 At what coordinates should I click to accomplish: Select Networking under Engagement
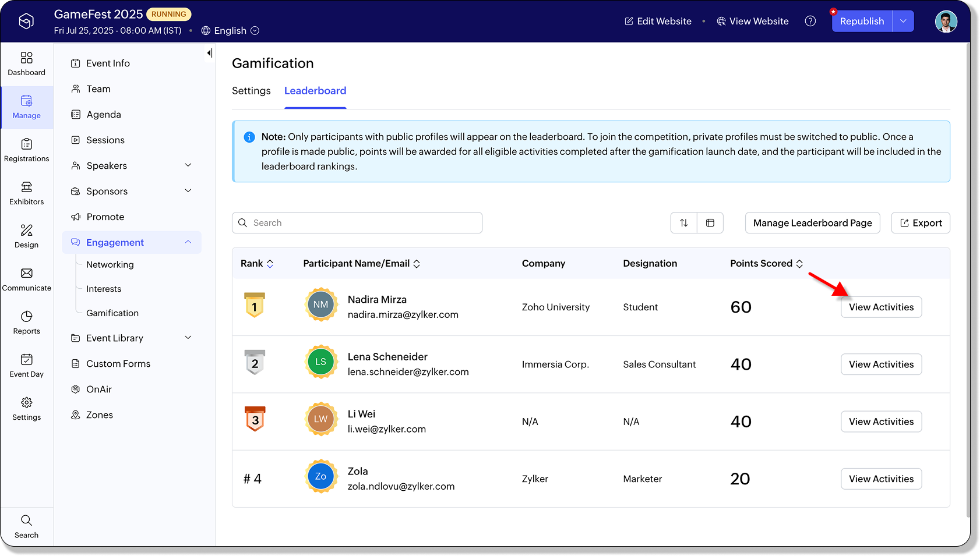(110, 264)
